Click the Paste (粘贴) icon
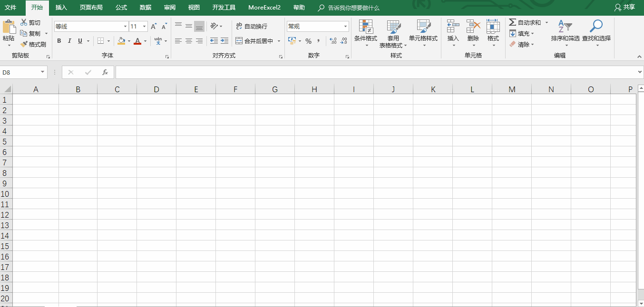Image resolution: width=644 pixels, height=307 pixels. pos(9,27)
